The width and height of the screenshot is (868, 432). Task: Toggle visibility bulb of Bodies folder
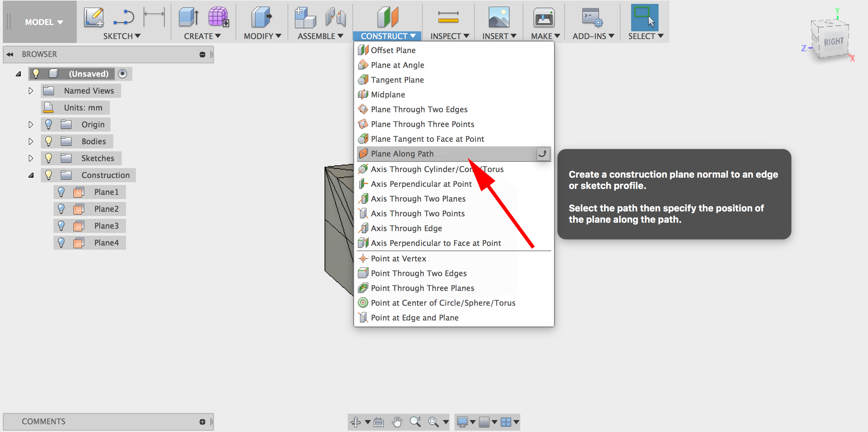[x=49, y=141]
